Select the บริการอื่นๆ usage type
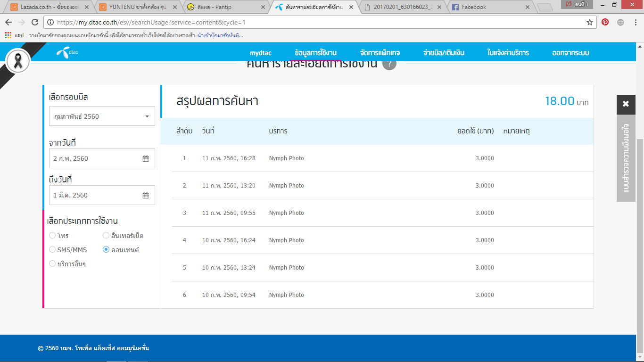 pos(52,264)
